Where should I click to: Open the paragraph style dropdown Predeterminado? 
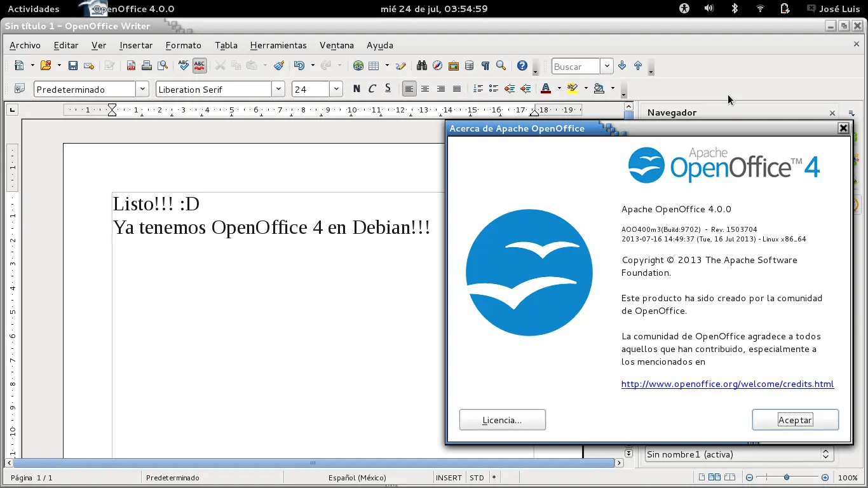pyautogui.click(x=143, y=89)
